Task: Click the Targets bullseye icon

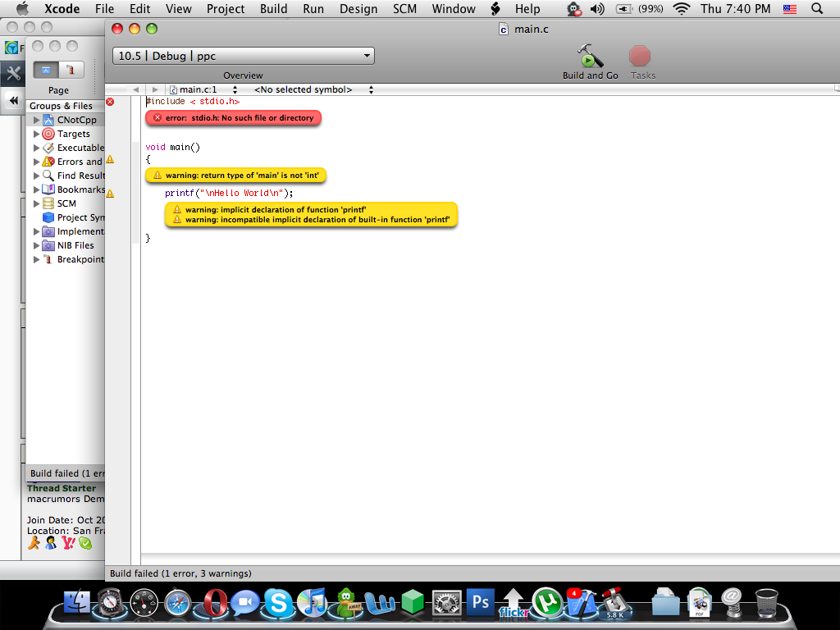Action: [x=48, y=134]
